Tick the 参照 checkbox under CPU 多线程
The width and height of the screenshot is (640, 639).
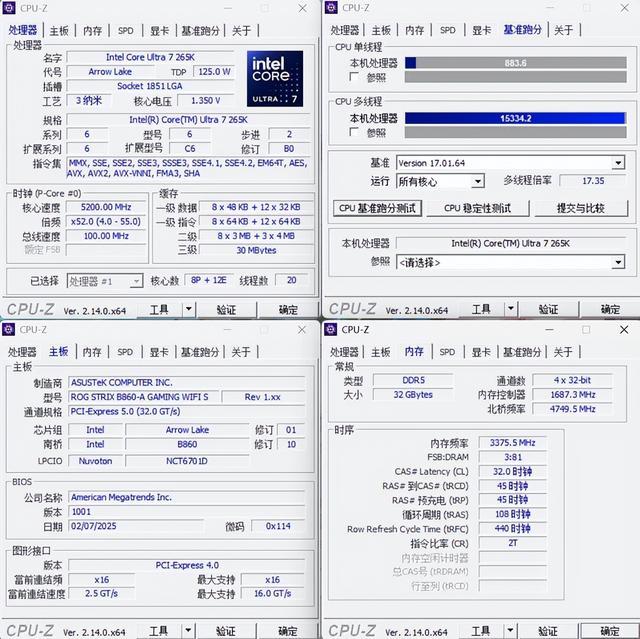tap(354, 132)
